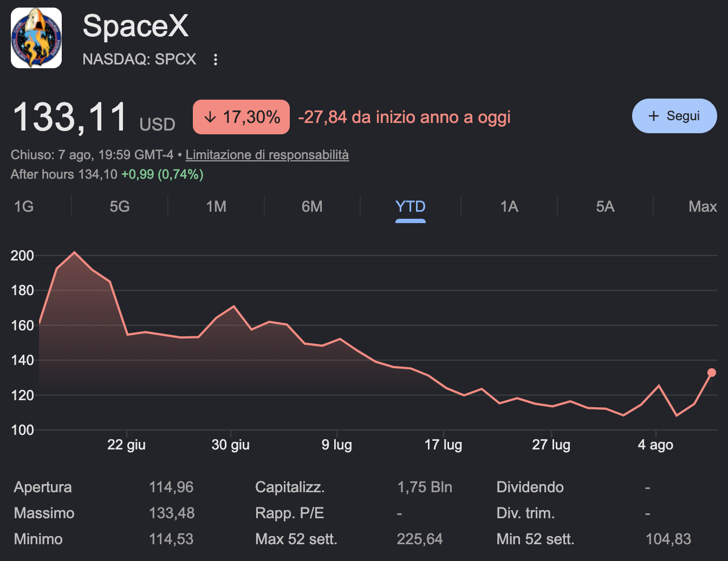The height and width of the screenshot is (561, 728).
Task: Show the Max time range
Action: click(x=703, y=206)
